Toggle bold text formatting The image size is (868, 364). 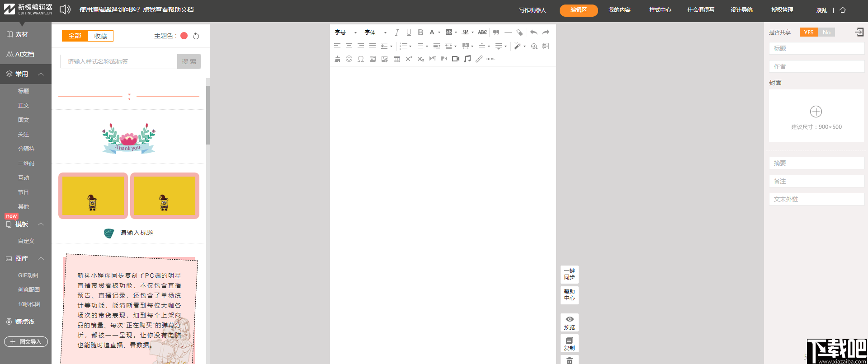pyautogui.click(x=420, y=33)
